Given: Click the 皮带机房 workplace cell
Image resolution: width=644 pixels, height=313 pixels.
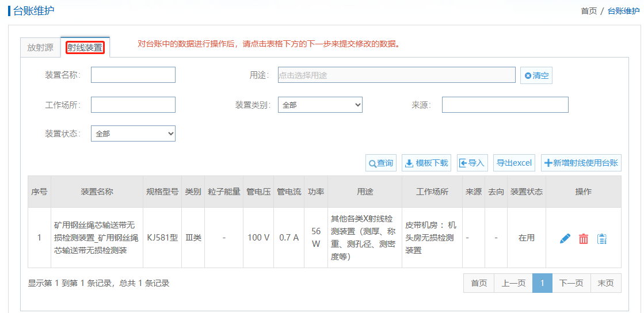Looking at the screenshot, I should click(431, 238).
